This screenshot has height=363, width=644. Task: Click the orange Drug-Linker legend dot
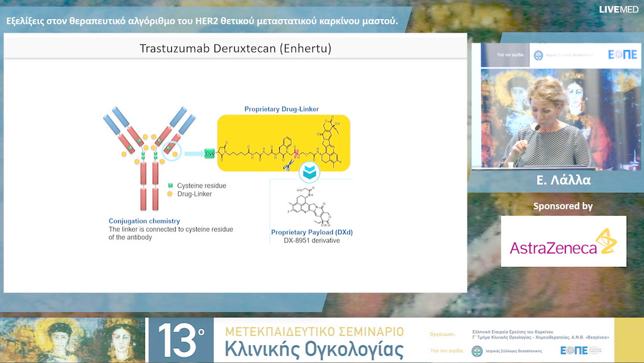coord(171,194)
